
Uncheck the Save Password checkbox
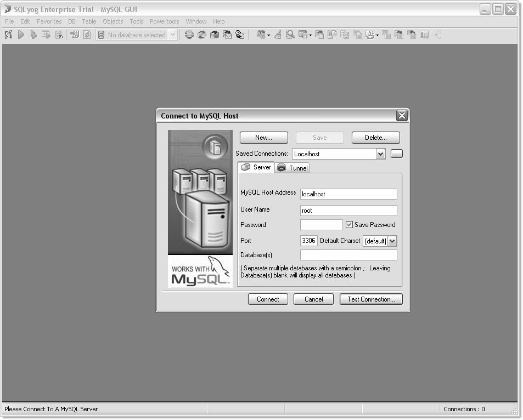[x=349, y=225]
